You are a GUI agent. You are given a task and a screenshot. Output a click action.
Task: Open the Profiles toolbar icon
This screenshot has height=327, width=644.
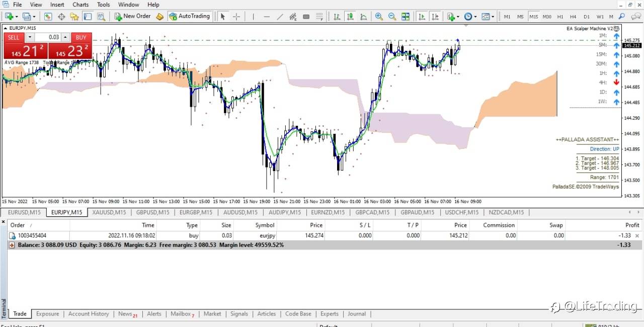26,17
